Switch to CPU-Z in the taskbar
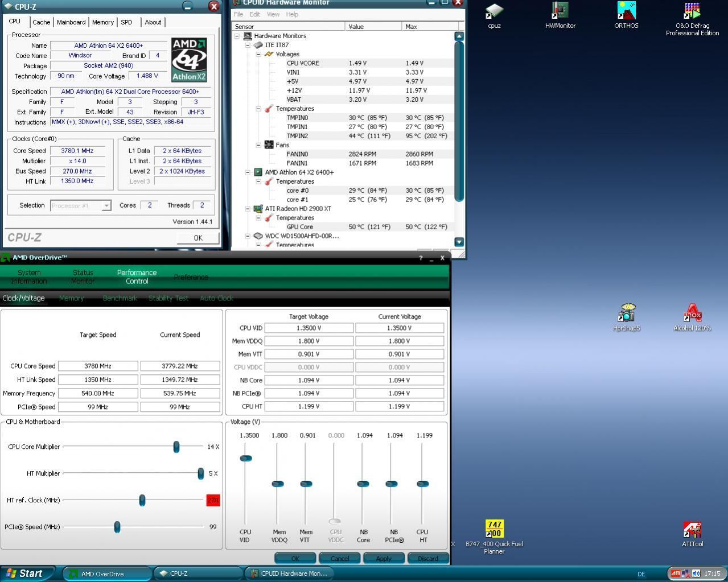 (198, 573)
